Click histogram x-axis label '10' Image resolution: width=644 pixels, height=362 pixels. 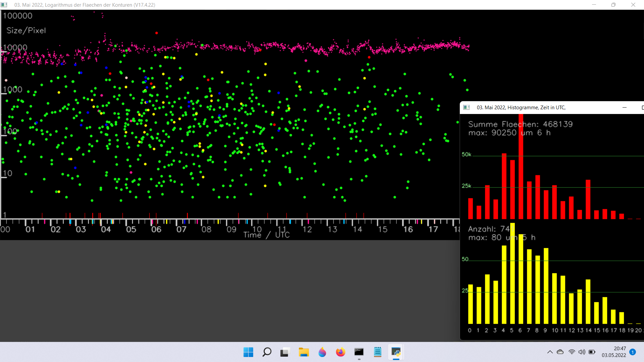[x=555, y=330]
